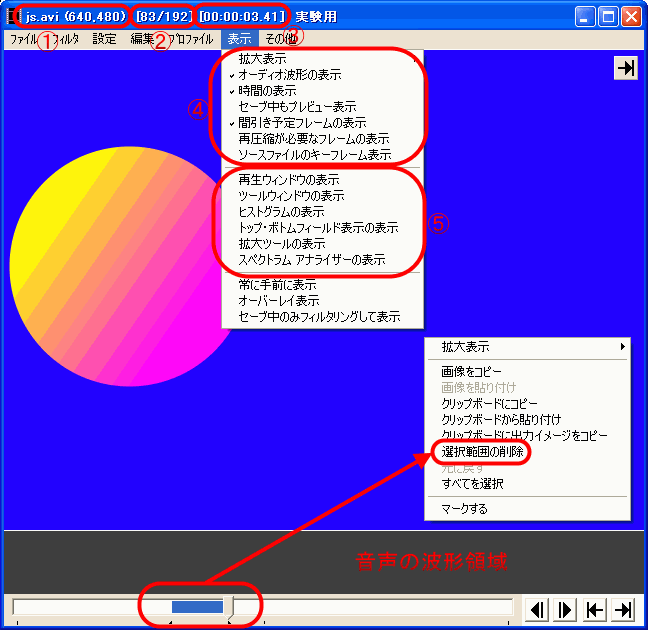Click the film icon in the title bar
The image size is (648, 630).
coord(14,17)
